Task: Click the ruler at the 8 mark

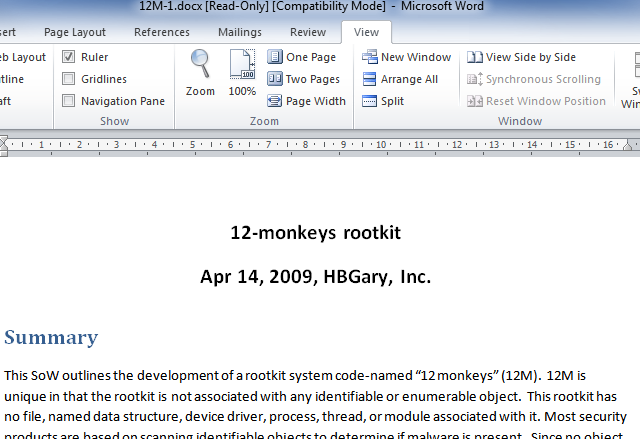Action: 305,144
